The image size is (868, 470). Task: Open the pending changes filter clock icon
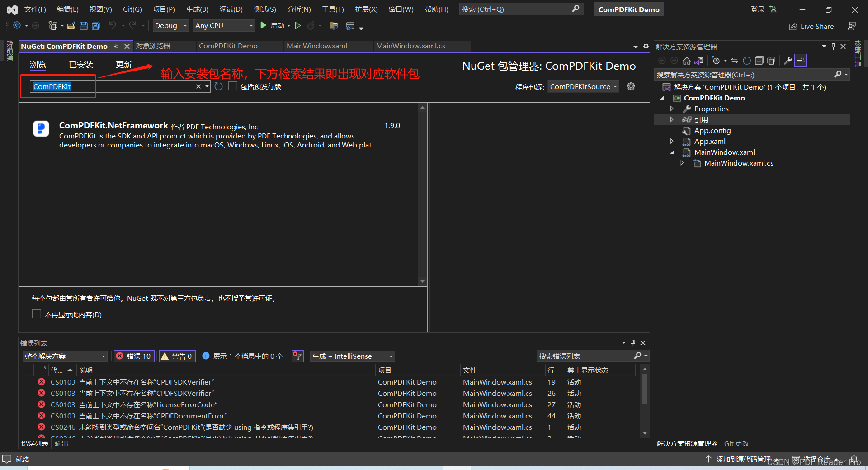point(716,61)
